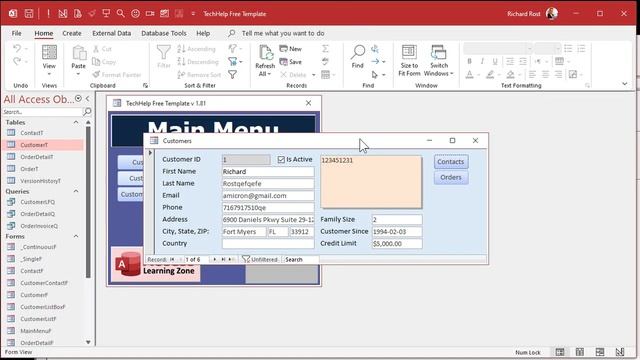Open the Help tab
This screenshot has height=360, width=640.
click(203, 33)
